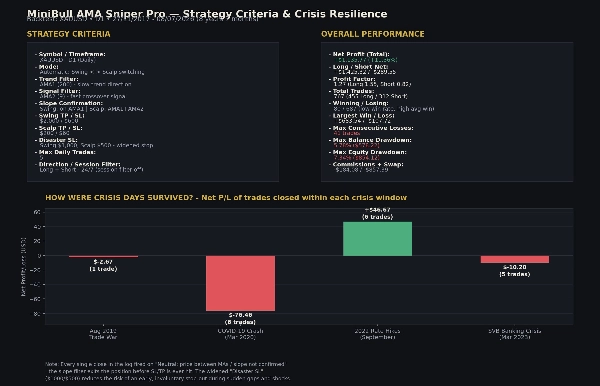The height and width of the screenshot is (386, 600).
Task: Click the OVERALL PERFORMANCE heading
Action: [373, 34]
